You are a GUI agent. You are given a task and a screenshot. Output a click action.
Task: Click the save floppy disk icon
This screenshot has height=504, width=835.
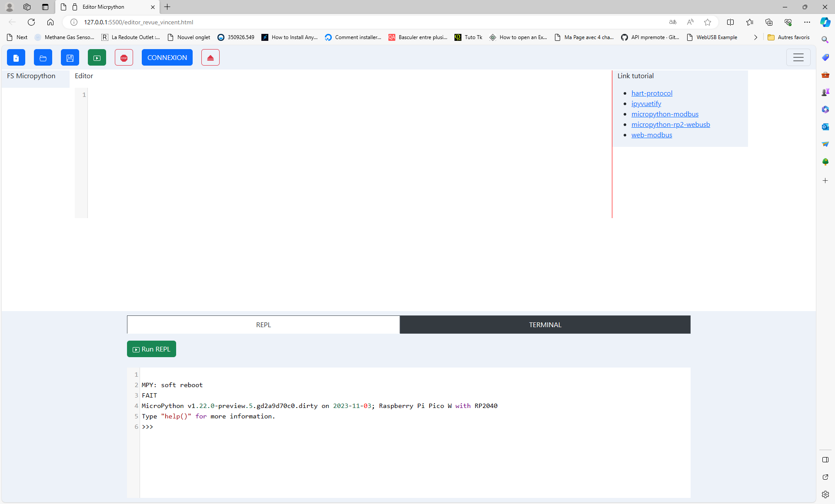70,58
